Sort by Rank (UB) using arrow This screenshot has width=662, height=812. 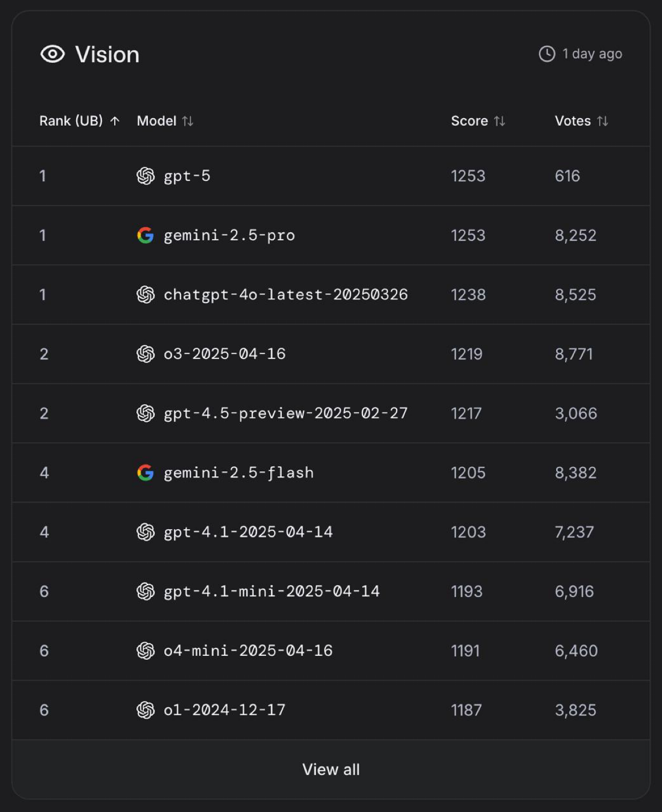coord(115,121)
